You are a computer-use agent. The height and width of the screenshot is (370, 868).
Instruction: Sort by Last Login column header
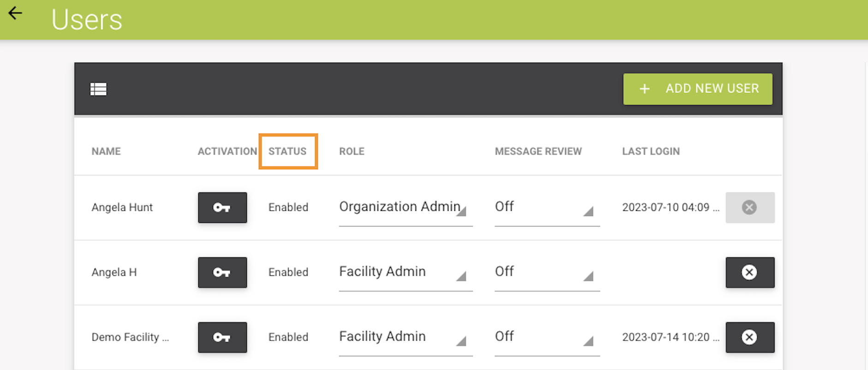click(651, 151)
